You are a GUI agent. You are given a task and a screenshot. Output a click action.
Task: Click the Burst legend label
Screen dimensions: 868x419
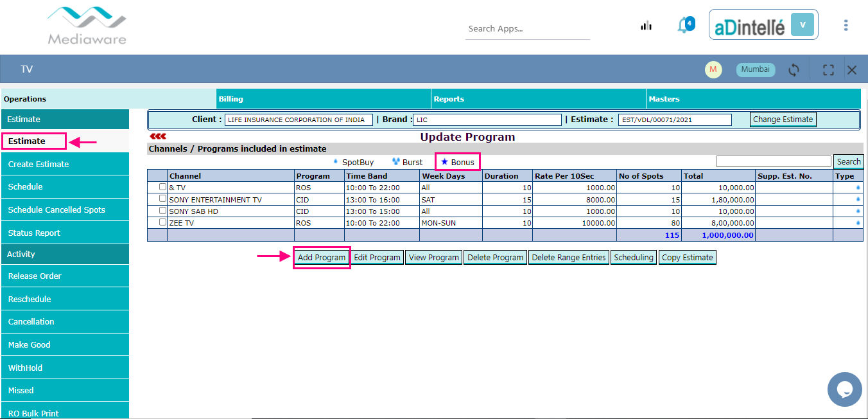[412, 162]
